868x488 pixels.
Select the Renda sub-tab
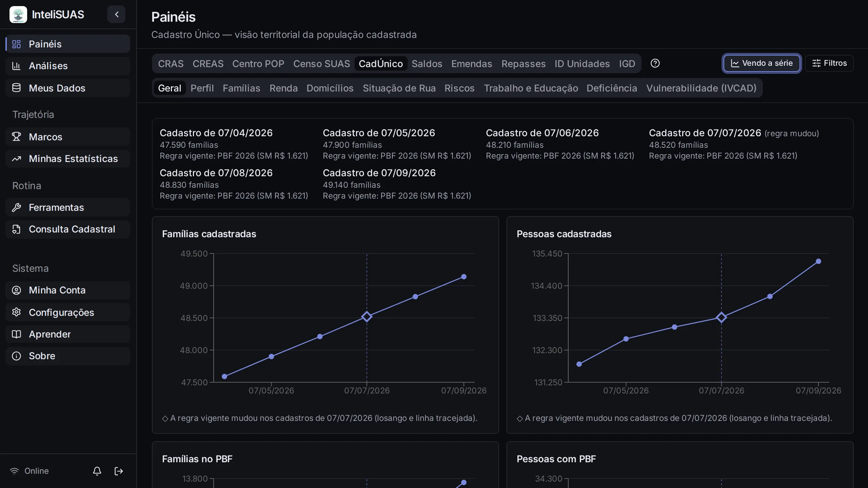(283, 88)
